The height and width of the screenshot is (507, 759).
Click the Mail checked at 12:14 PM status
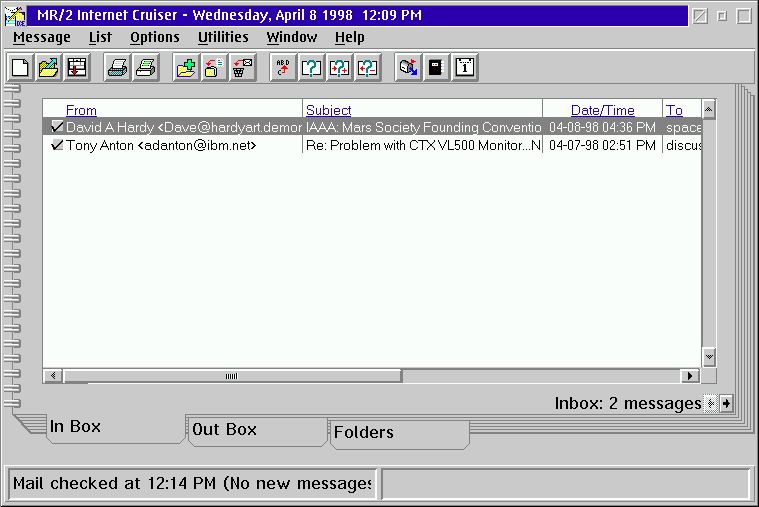point(192,483)
